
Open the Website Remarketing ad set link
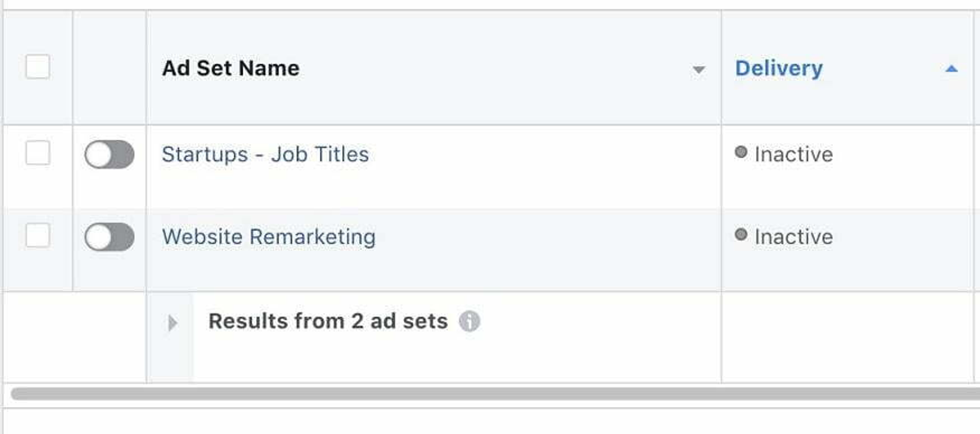(x=268, y=237)
